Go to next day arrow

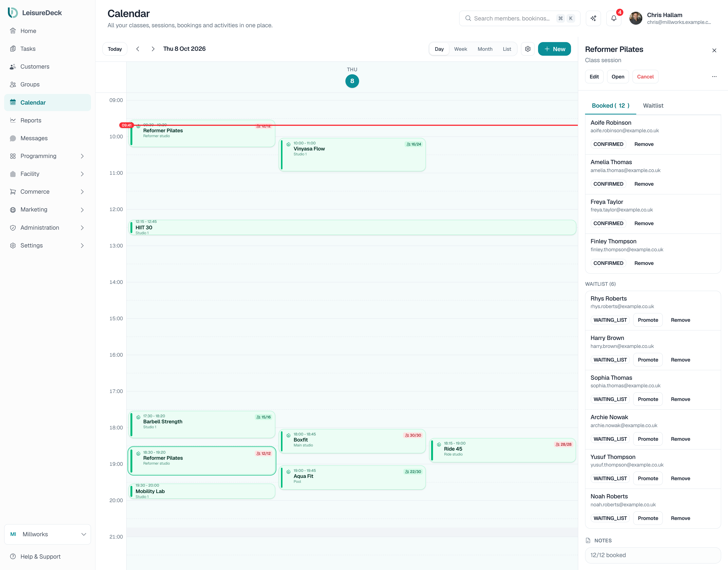click(153, 49)
